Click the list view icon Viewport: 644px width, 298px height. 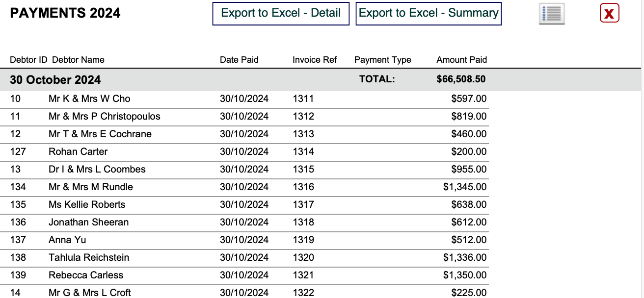point(552,14)
